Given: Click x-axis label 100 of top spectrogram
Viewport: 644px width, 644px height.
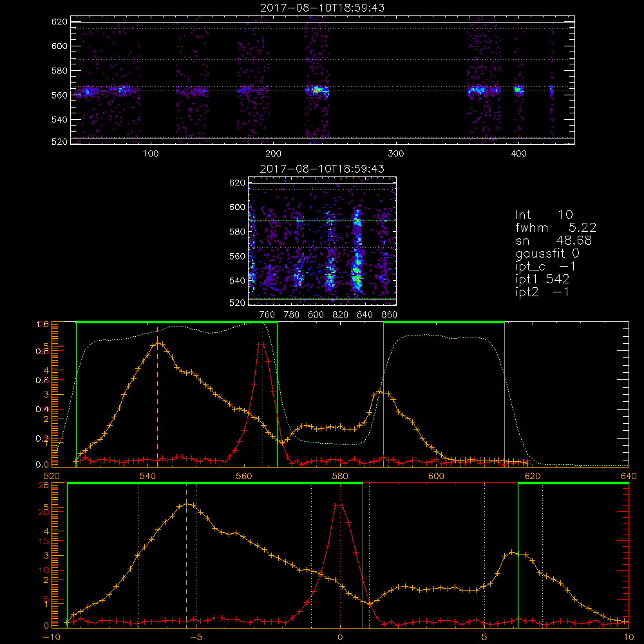Looking at the screenshot, I should point(151,154).
